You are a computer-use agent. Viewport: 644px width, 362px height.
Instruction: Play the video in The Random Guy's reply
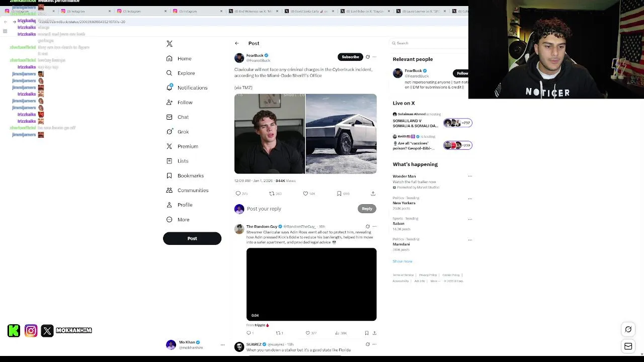[311, 284]
